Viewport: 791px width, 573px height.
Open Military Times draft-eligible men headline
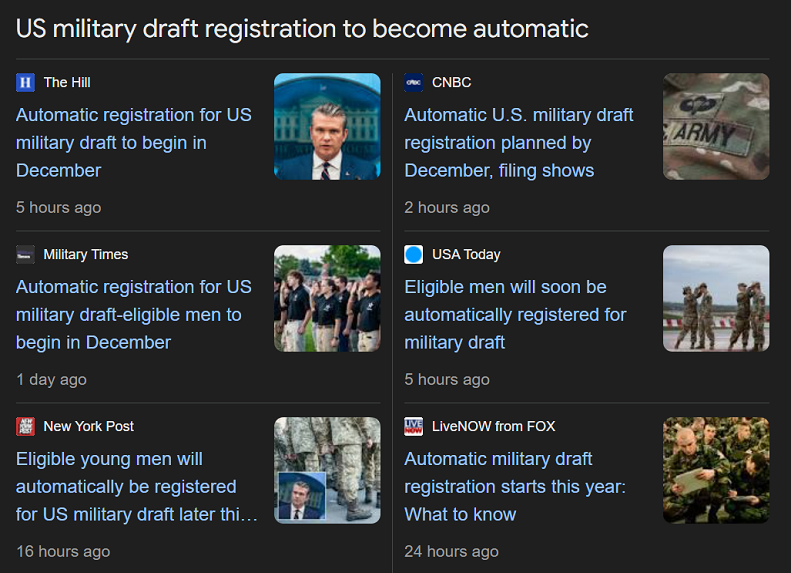(x=134, y=315)
